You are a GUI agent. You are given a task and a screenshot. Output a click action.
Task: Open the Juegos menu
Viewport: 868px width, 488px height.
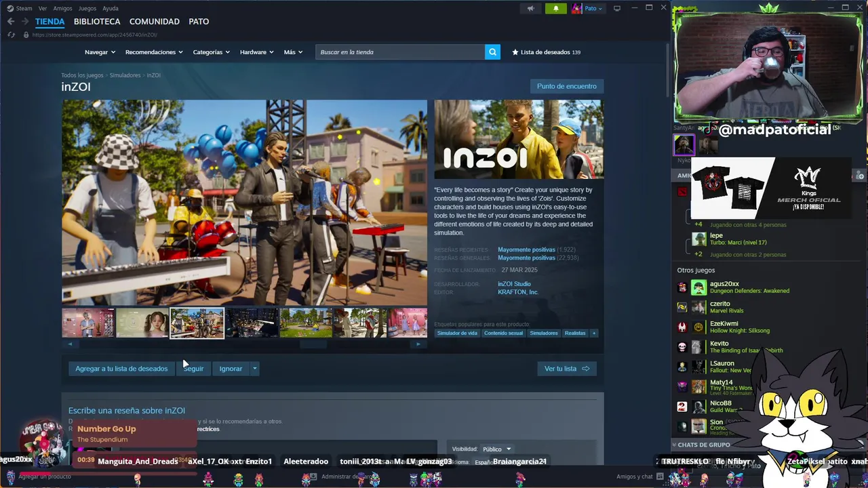coord(87,8)
